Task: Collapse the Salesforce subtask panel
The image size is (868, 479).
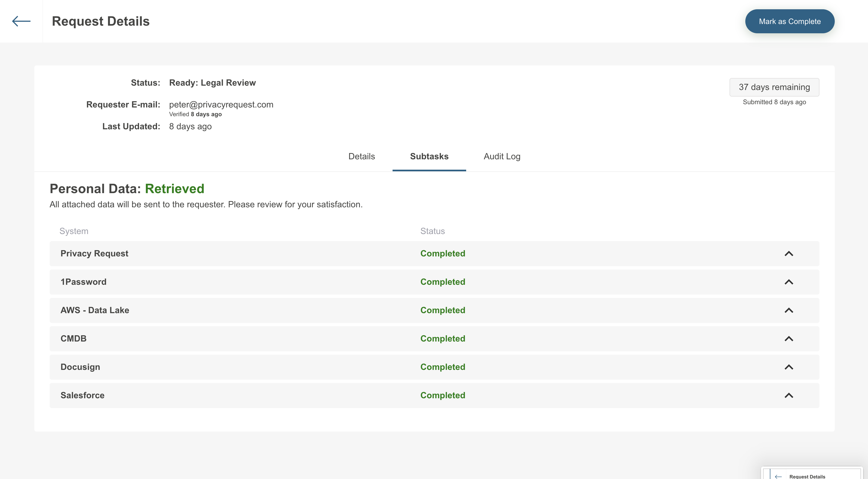Action: coord(789,395)
